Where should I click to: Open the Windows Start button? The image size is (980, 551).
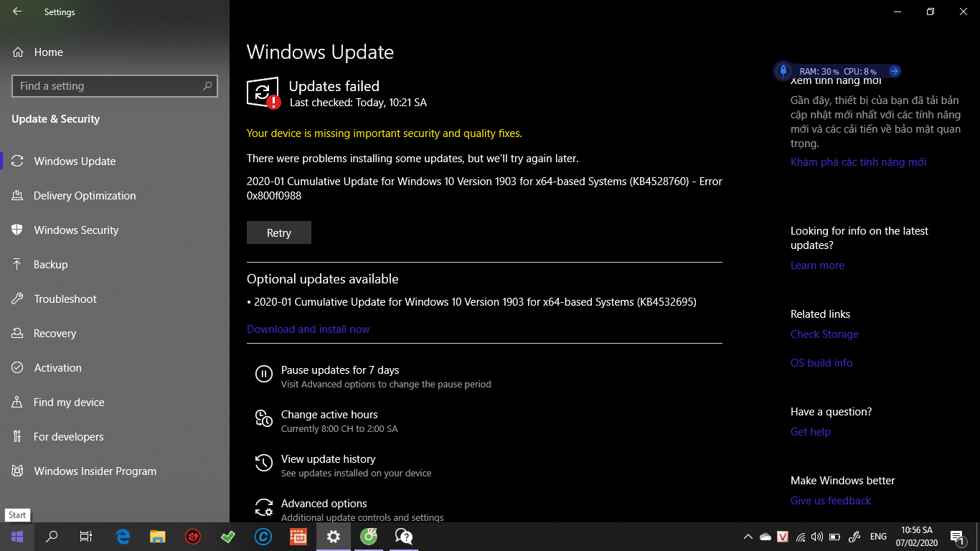click(x=17, y=537)
